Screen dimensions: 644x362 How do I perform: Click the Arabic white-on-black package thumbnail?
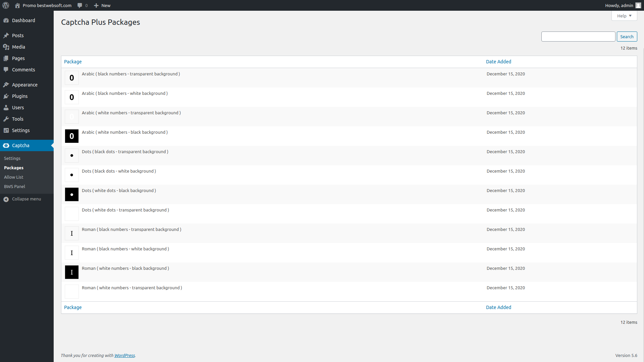click(x=72, y=136)
